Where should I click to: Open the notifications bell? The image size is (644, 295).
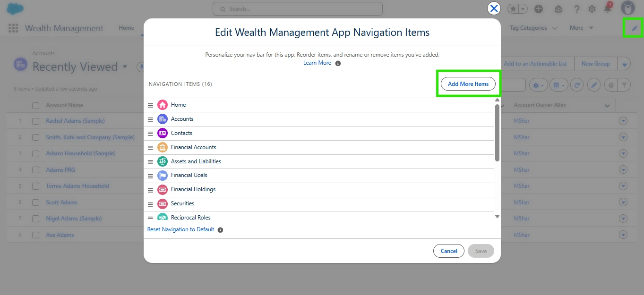[608, 9]
